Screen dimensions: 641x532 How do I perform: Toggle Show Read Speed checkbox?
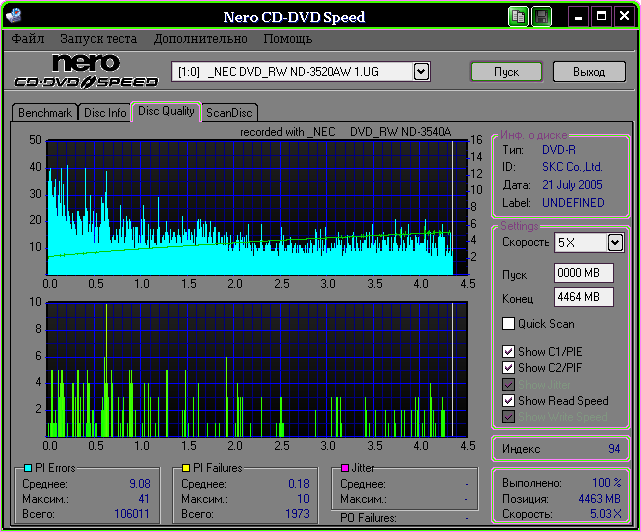(508, 401)
